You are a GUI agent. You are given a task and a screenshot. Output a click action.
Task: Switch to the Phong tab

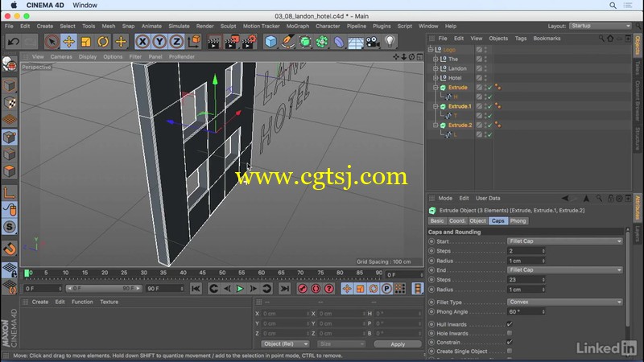click(x=518, y=220)
